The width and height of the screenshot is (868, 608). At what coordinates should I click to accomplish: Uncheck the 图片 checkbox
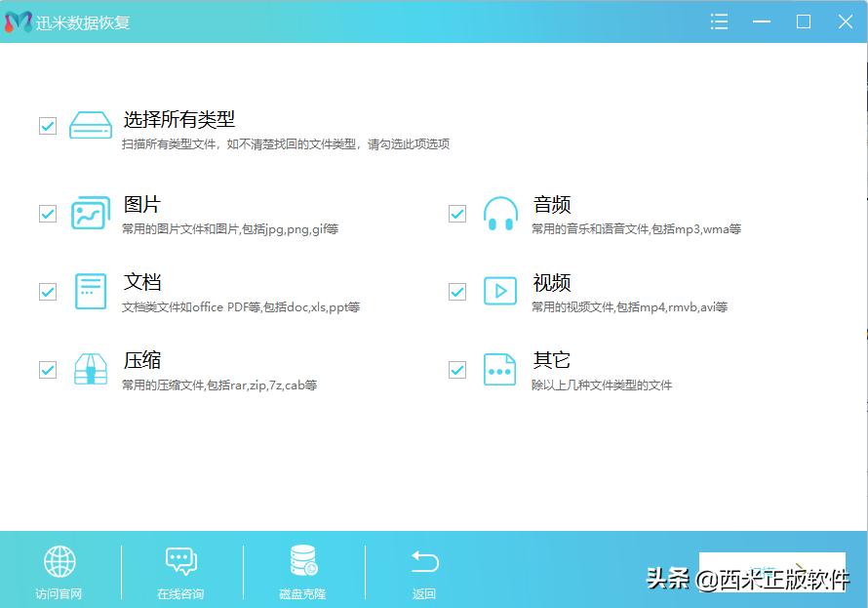pyautogui.click(x=47, y=212)
